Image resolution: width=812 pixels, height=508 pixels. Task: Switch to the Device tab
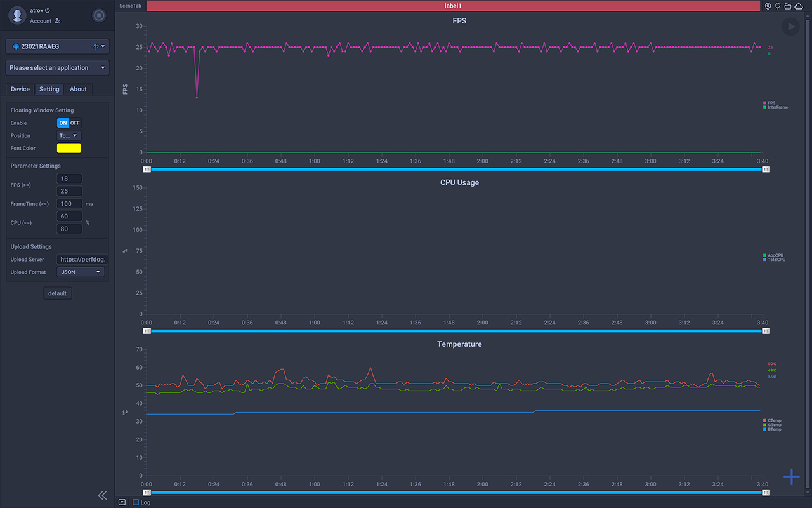(x=20, y=89)
